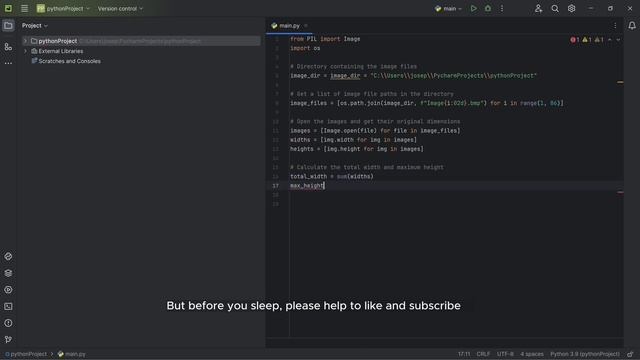Click the warning count indicator
Image resolution: width=640 pixels, height=360 pixels.
587,40
